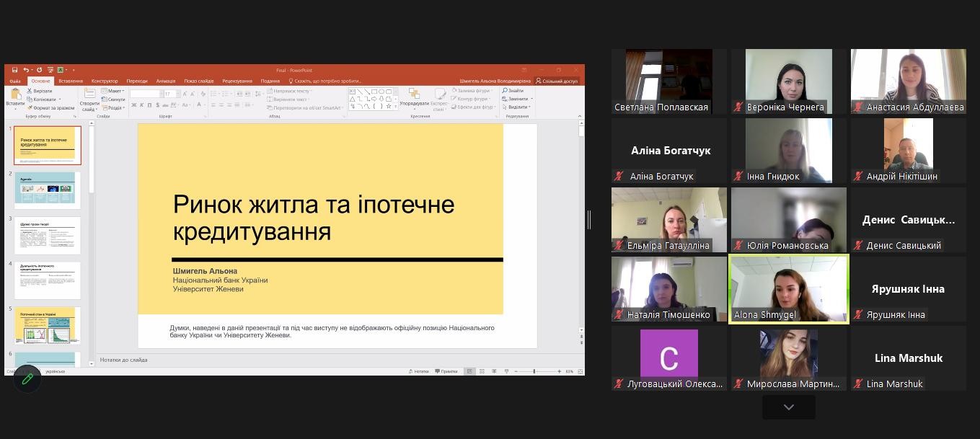The height and width of the screenshot is (439, 980).
Task: Click Format Painter (Формат за зразком)
Action: [x=30, y=108]
